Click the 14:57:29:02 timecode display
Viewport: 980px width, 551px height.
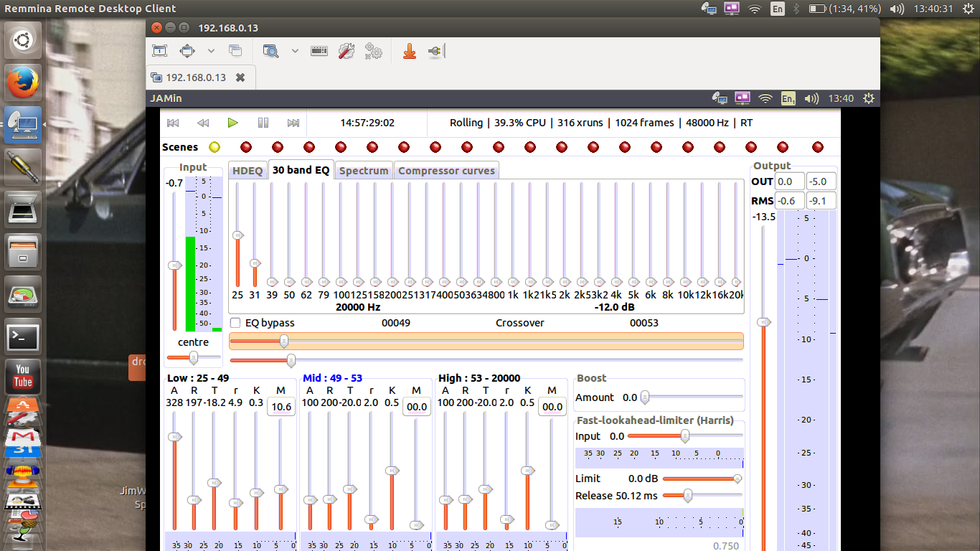pos(367,123)
